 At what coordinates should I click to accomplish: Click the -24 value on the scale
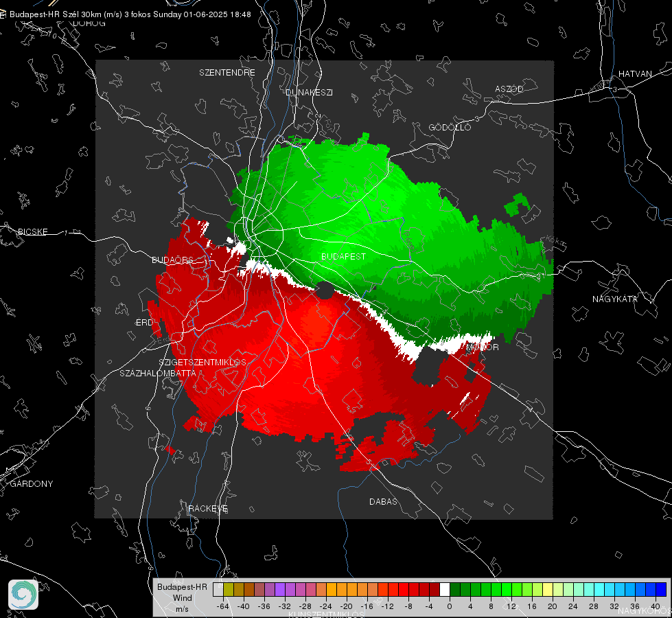coord(326,607)
